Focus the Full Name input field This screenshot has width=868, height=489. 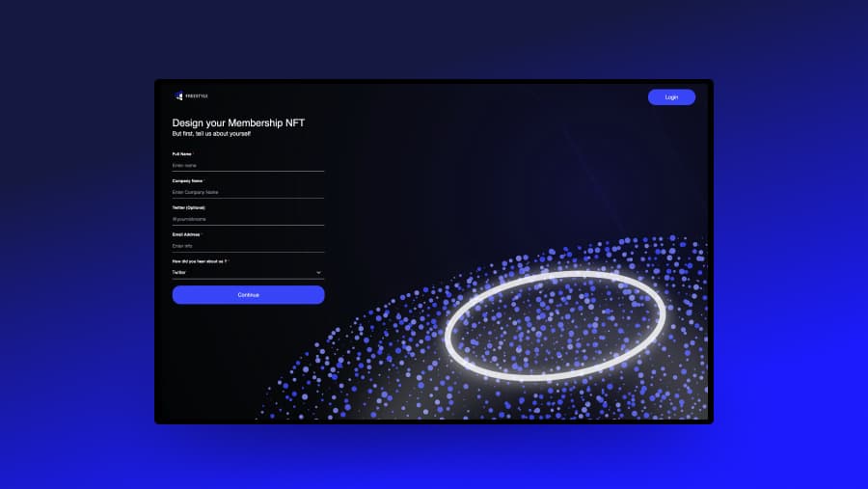248,165
